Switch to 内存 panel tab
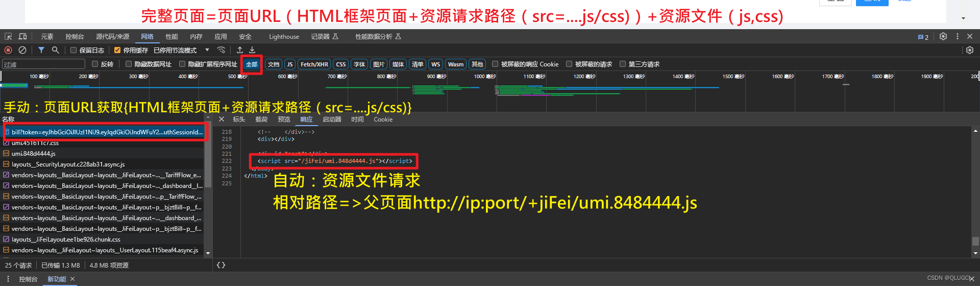Image resolution: width=980 pixels, height=286 pixels. coord(196,37)
